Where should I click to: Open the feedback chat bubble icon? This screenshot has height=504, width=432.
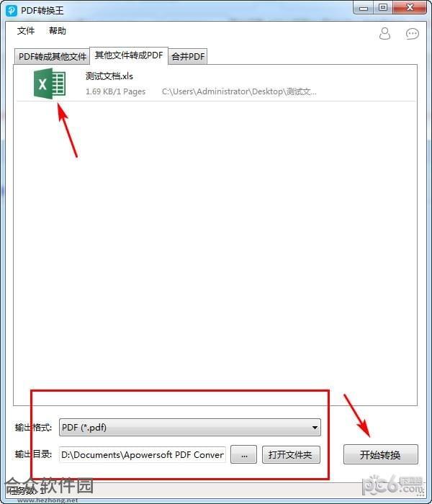tap(412, 34)
